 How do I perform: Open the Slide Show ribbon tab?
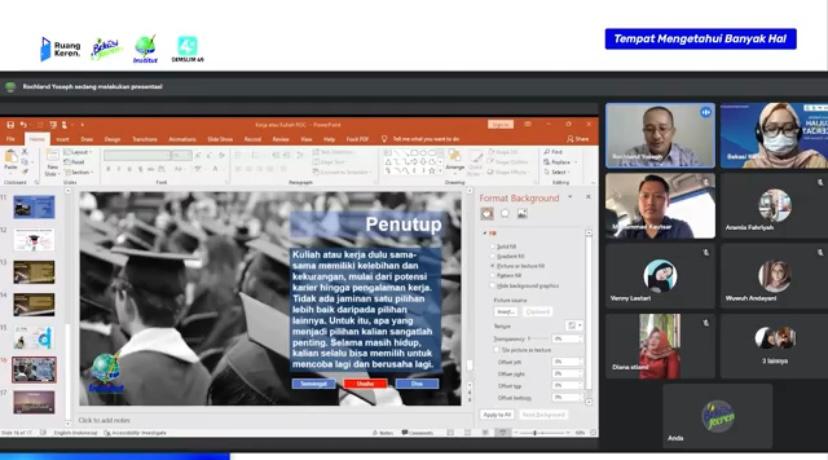(x=219, y=139)
